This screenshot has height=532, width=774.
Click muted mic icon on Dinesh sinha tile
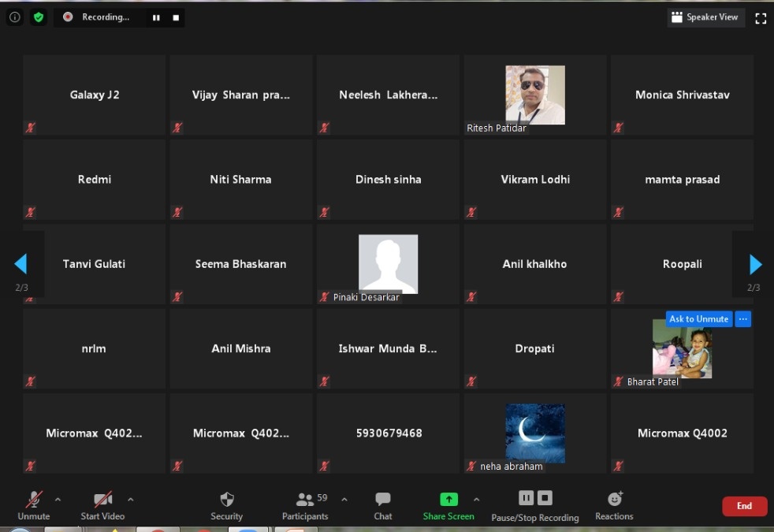324,212
